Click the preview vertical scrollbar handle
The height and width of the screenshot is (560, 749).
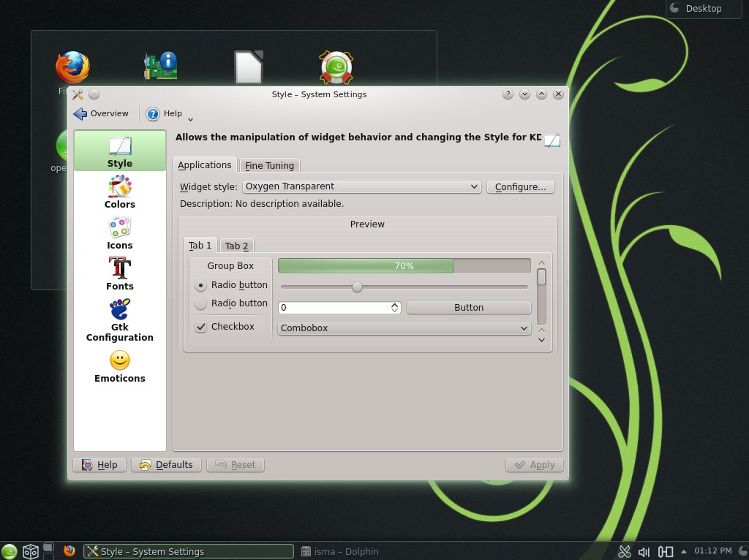(x=541, y=277)
